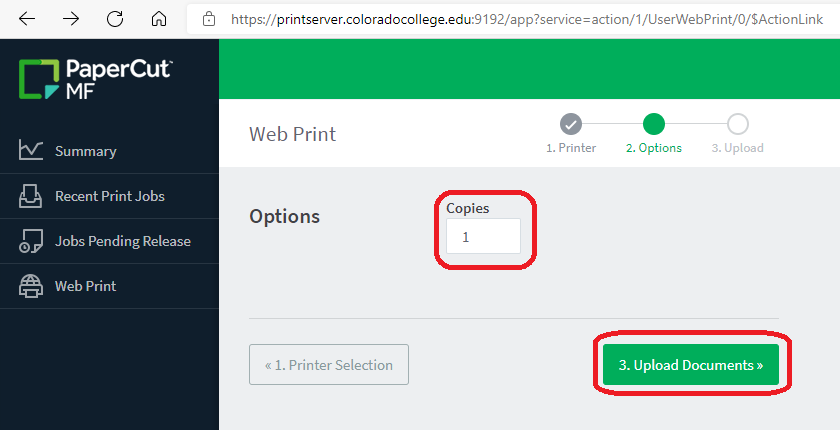Click the browser back arrow

coord(27,19)
